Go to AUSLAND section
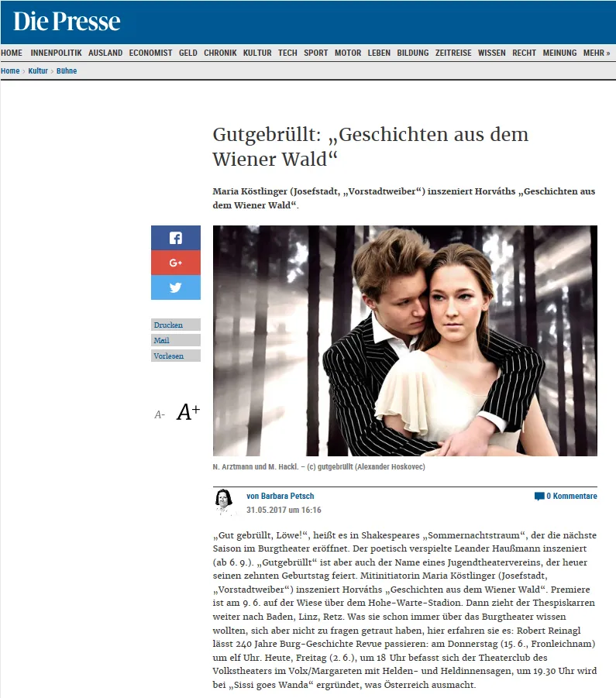 pos(105,53)
